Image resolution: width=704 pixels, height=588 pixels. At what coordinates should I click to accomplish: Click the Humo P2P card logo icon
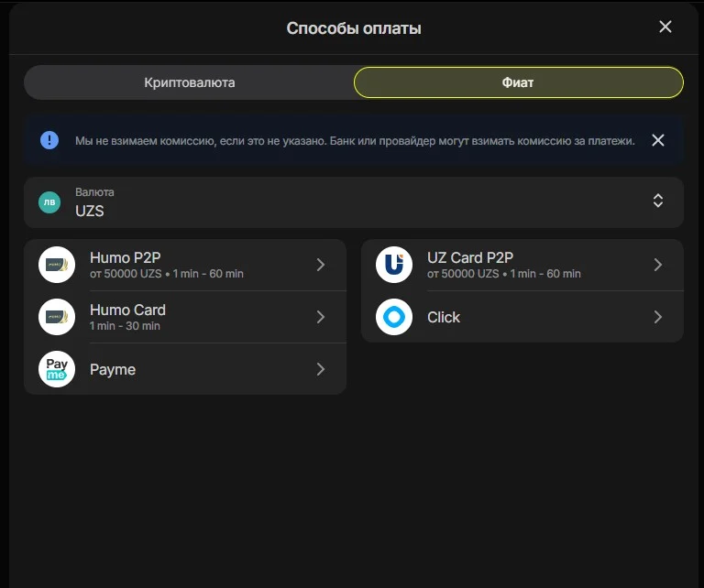[57, 265]
